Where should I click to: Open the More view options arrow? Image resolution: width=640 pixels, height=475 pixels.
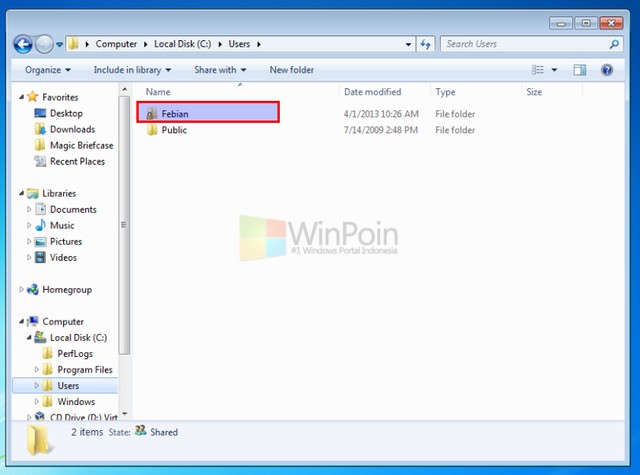tap(554, 70)
